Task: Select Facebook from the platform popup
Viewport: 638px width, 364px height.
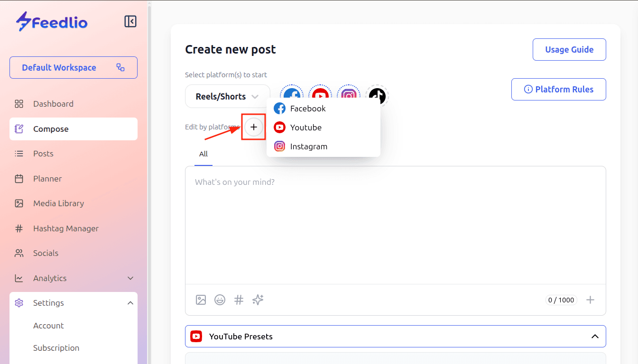Action: pos(307,109)
